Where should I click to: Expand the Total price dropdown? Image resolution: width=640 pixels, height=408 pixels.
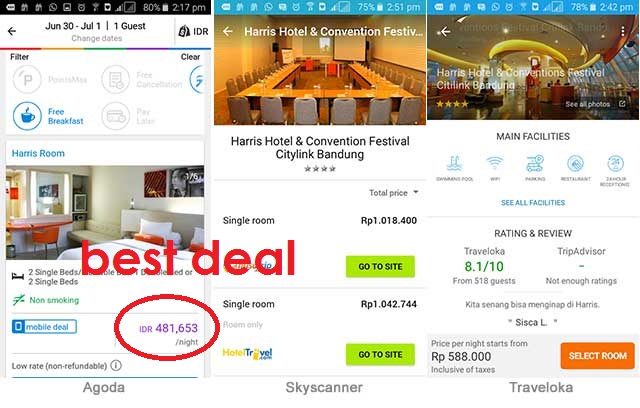[394, 193]
